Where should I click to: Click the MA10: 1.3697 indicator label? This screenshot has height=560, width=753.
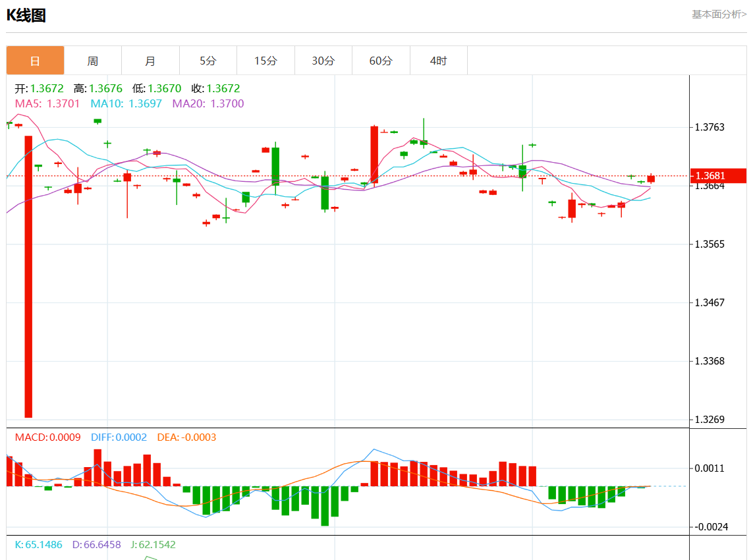(x=126, y=103)
